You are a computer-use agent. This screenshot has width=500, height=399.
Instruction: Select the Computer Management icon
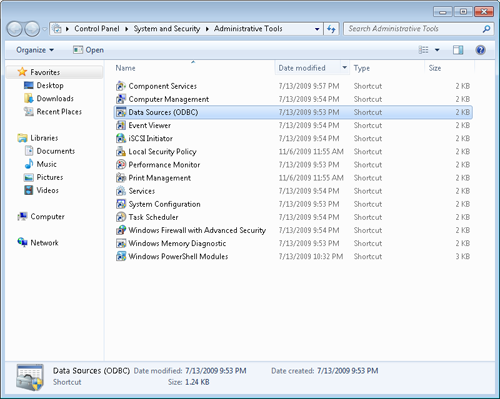[x=121, y=99]
